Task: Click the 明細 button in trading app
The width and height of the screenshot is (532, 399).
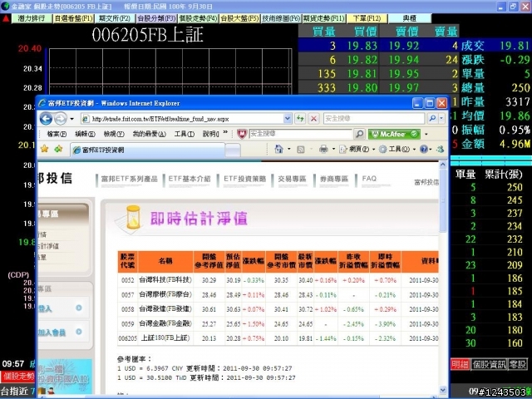Action: (x=460, y=364)
